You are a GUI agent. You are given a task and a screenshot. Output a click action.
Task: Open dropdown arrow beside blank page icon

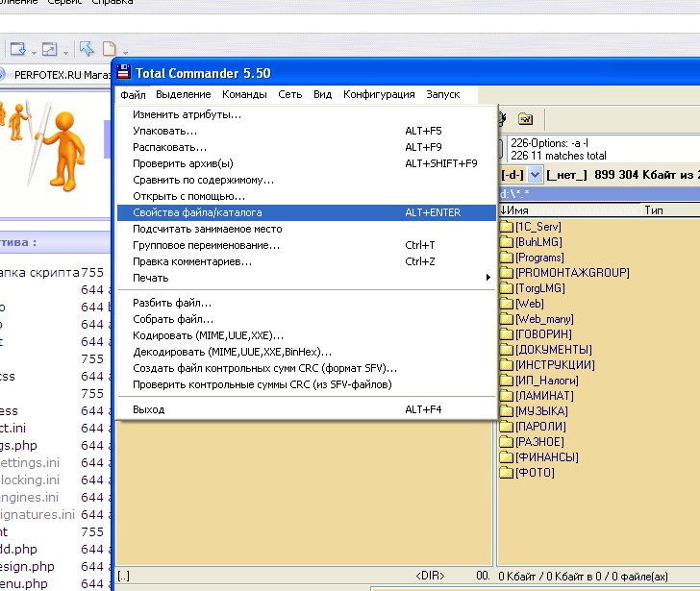pos(125,53)
